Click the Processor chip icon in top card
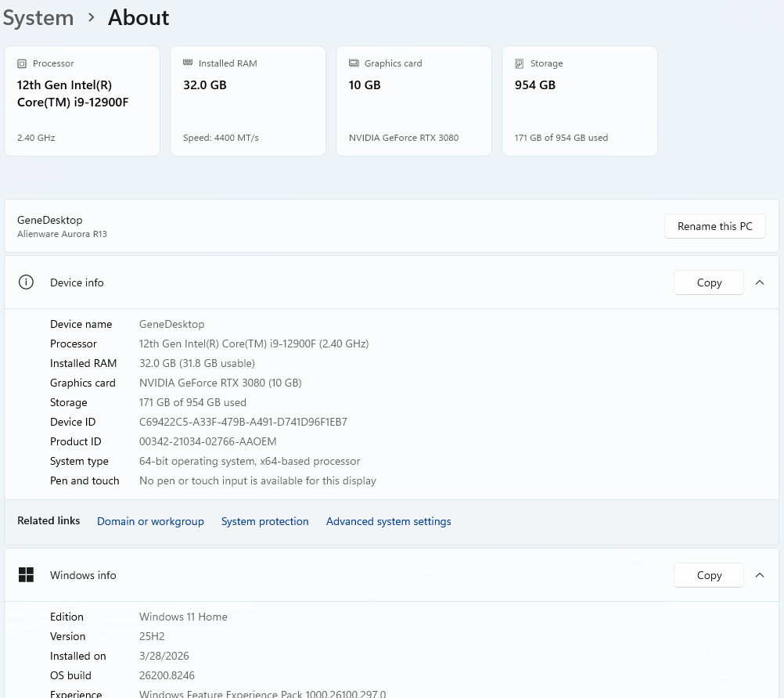 pos(22,63)
